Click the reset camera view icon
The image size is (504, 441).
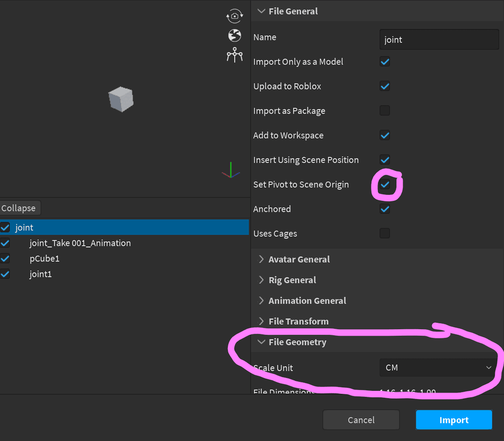(235, 15)
